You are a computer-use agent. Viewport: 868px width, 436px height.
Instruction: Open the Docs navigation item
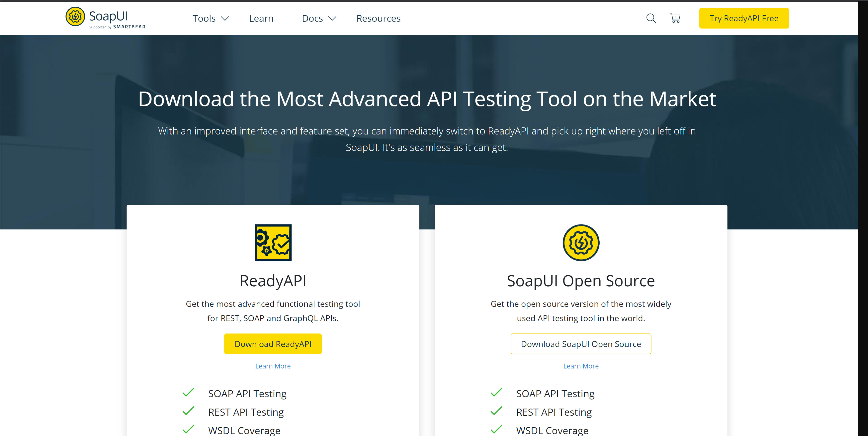pos(312,19)
